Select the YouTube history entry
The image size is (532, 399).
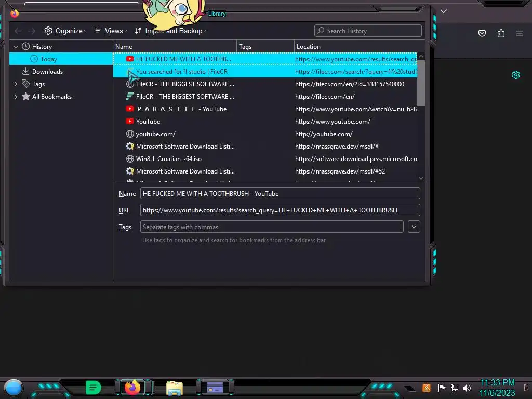(x=265, y=122)
